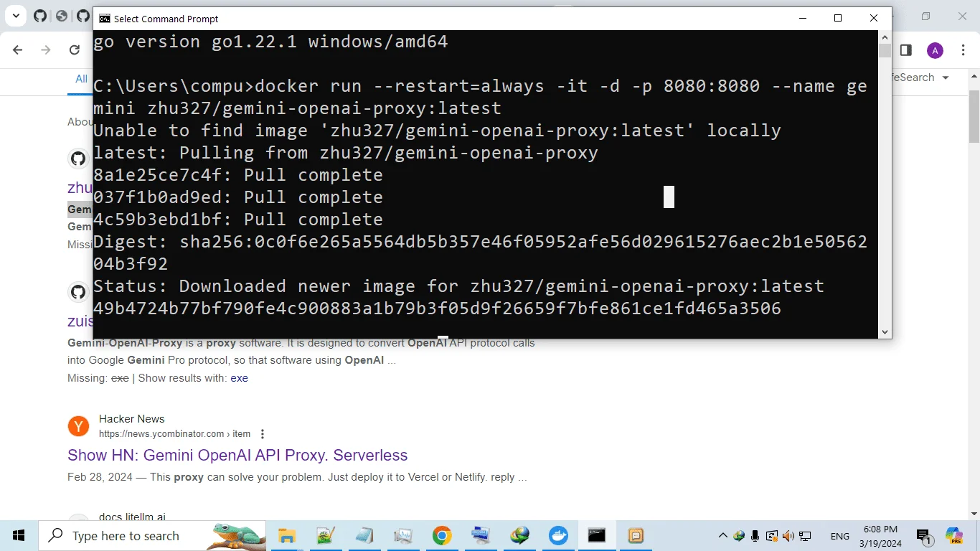980x551 pixels.
Task: Open File Explorer from the taskbar
Action: click(287, 536)
